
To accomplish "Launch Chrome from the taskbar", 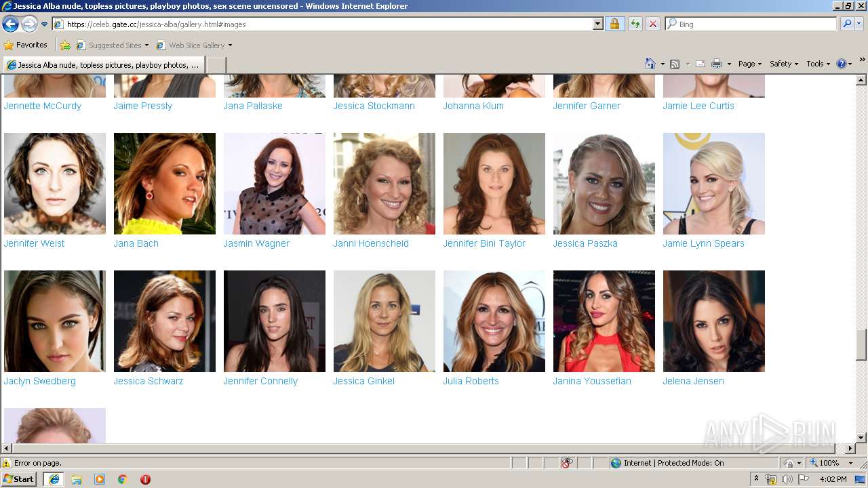I will 123,479.
